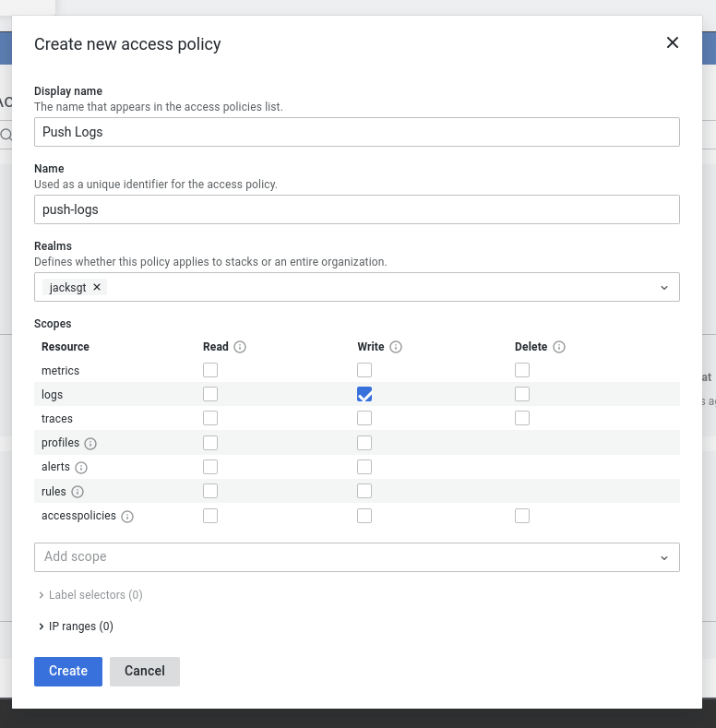The height and width of the screenshot is (728, 716).
Task: Open the Realms dropdown arrow
Action: pyautogui.click(x=663, y=288)
